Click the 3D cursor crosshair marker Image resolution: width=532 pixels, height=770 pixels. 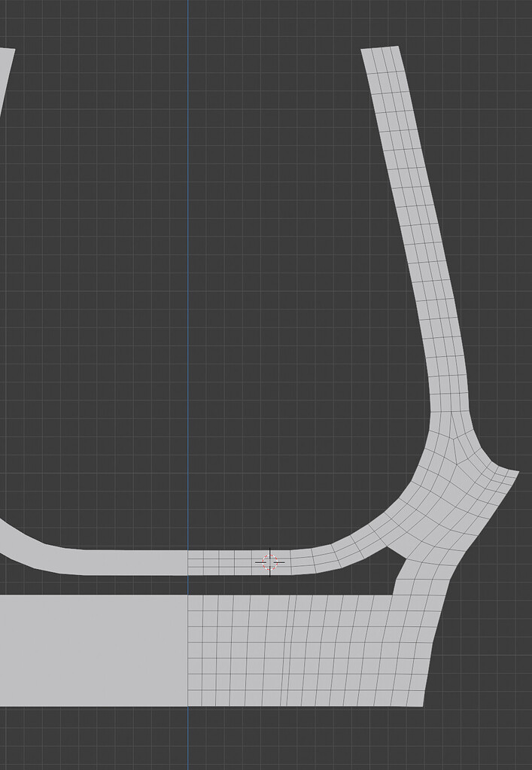coord(270,562)
